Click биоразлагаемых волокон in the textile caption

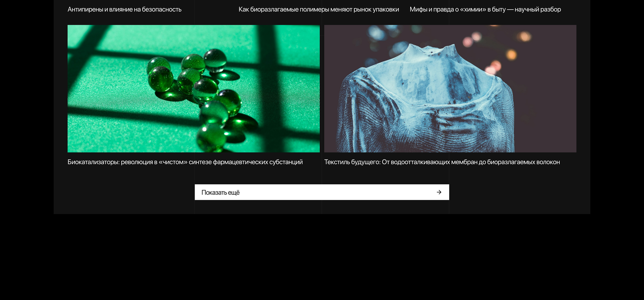(523, 162)
